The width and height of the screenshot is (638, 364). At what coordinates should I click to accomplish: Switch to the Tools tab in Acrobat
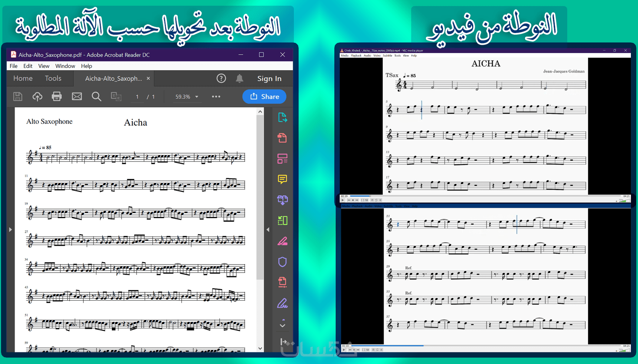coord(53,78)
